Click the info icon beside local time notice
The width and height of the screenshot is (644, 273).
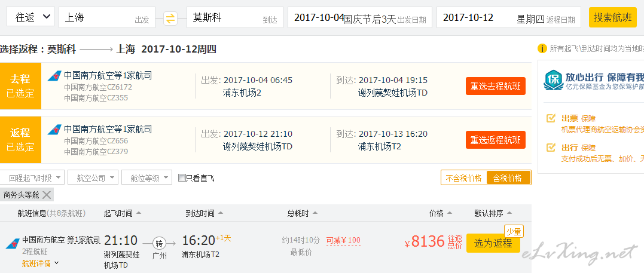point(542,48)
